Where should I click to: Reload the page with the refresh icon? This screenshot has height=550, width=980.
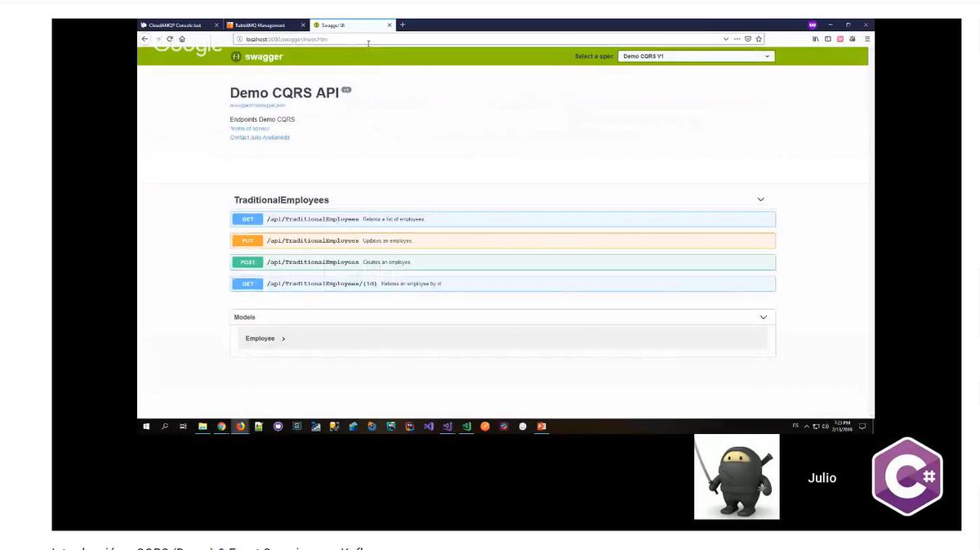[x=170, y=38]
